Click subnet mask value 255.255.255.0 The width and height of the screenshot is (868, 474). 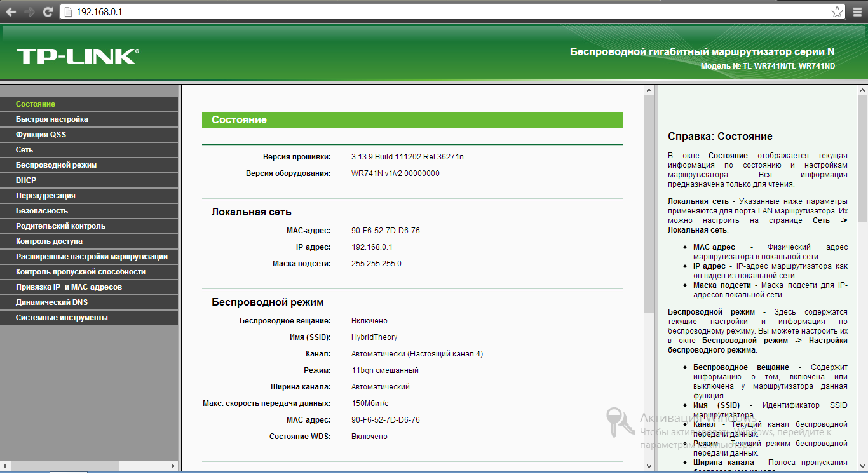pyautogui.click(x=376, y=264)
